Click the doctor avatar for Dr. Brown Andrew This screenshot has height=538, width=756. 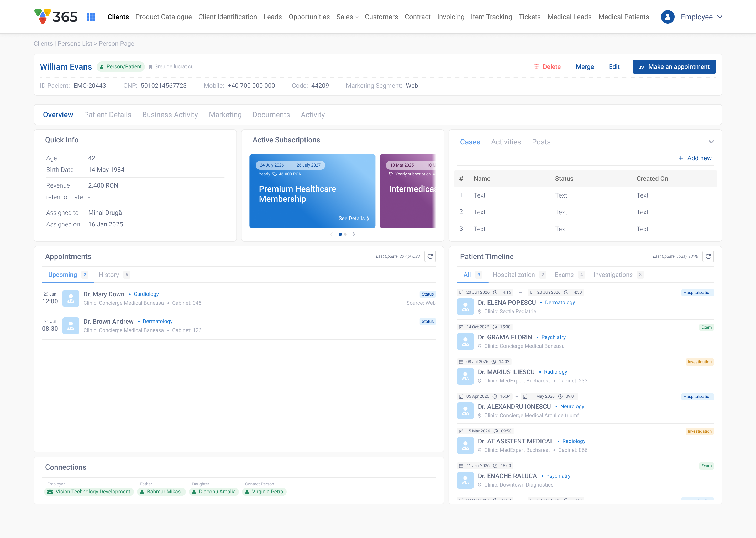click(x=71, y=326)
